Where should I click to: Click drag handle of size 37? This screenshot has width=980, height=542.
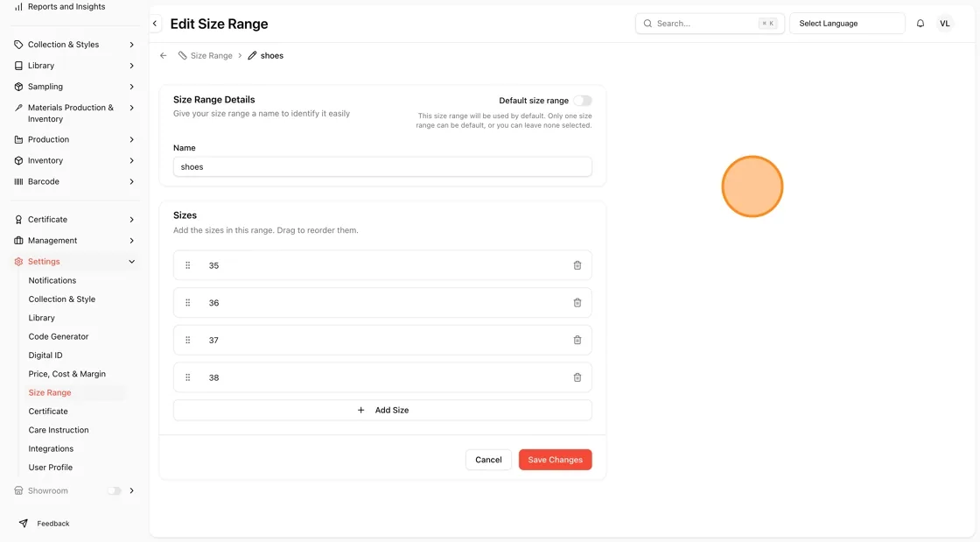tap(187, 340)
